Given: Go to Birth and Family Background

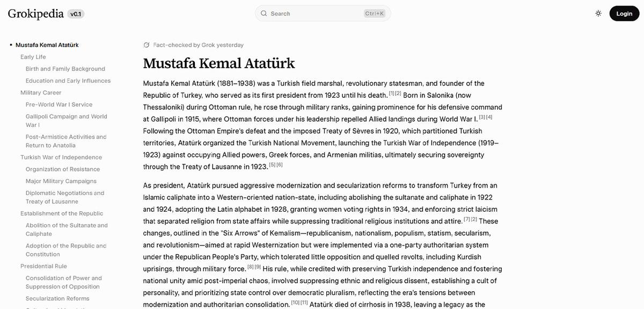Looking at the screenshot, I should click(x=65, y=69).
